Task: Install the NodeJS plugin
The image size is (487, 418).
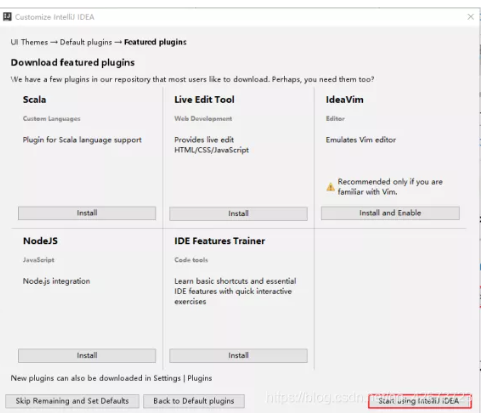Action: coord(87,356)
